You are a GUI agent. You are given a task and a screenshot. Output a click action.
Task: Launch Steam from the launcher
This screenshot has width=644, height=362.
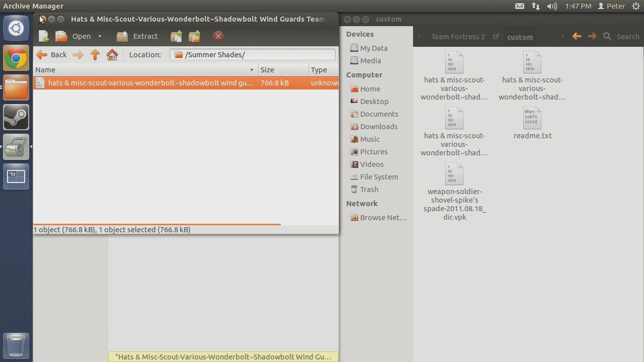point(16,117)
